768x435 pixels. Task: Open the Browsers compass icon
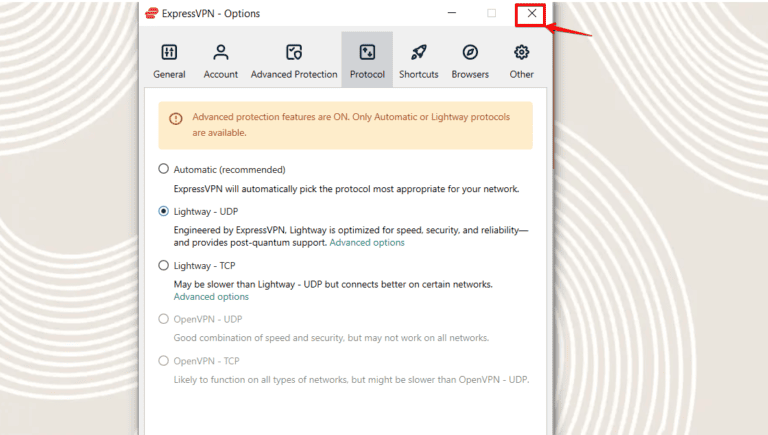(470, 52)
